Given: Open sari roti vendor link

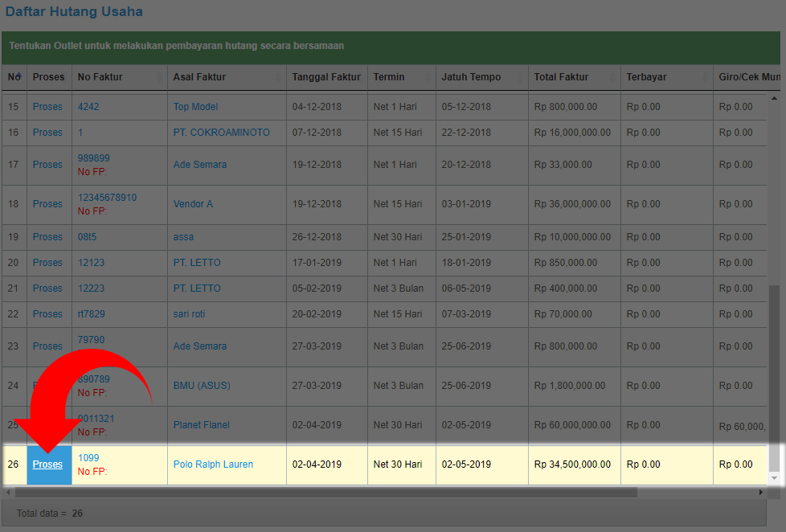Looking at the screenshot, I should [x=189, y=314].
